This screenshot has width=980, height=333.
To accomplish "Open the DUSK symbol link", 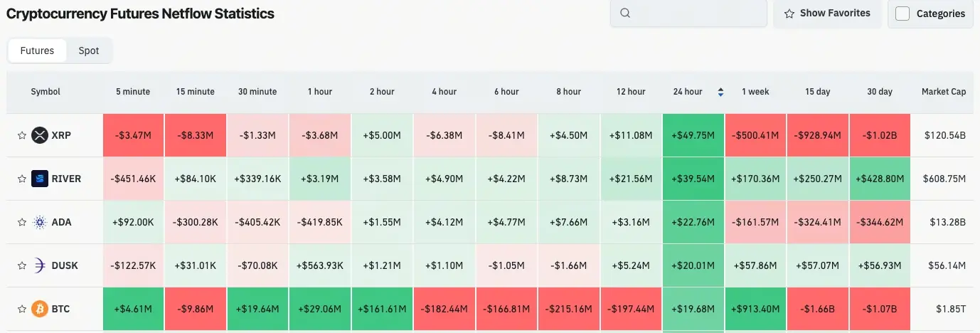I will tap(65, 265).
